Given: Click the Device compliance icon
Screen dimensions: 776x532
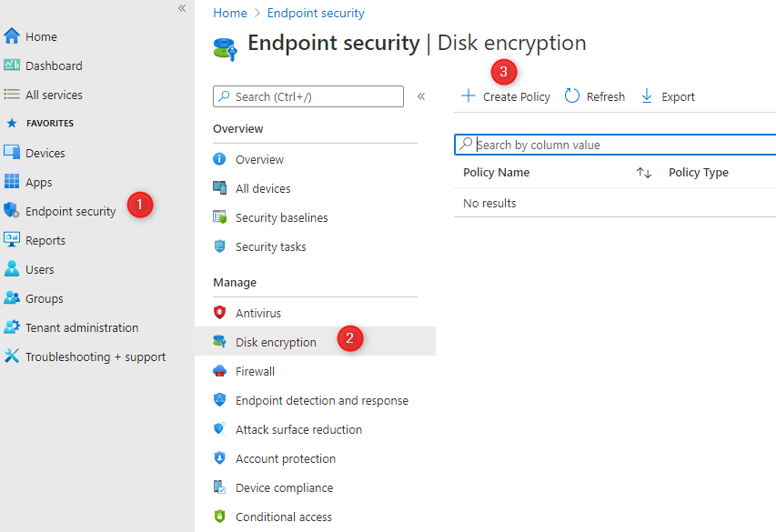Looking at the screenshot, I should click(x=219, y=487).
